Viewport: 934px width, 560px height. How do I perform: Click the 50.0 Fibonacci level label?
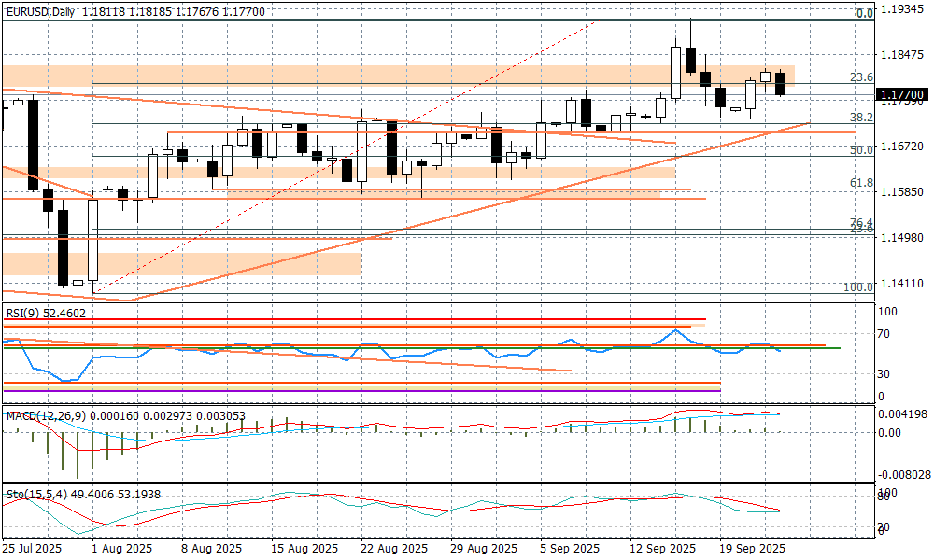click(861, 150)
